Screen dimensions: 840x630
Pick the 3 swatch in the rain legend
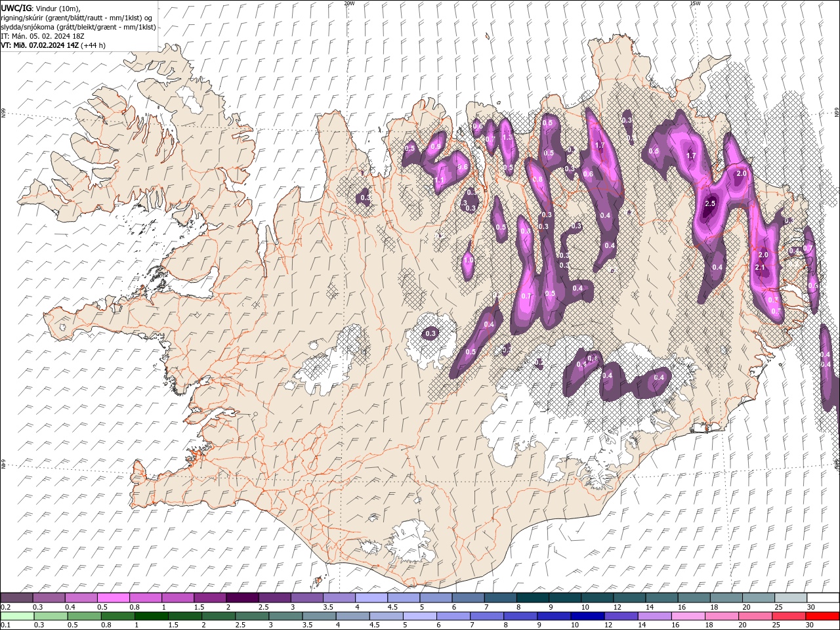[285, 616]
